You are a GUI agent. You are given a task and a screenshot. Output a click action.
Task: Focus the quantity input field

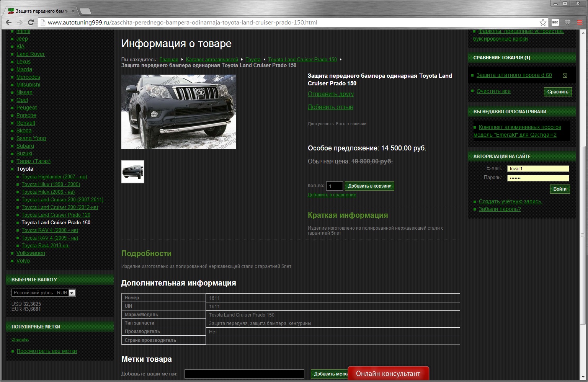[334, 186]
